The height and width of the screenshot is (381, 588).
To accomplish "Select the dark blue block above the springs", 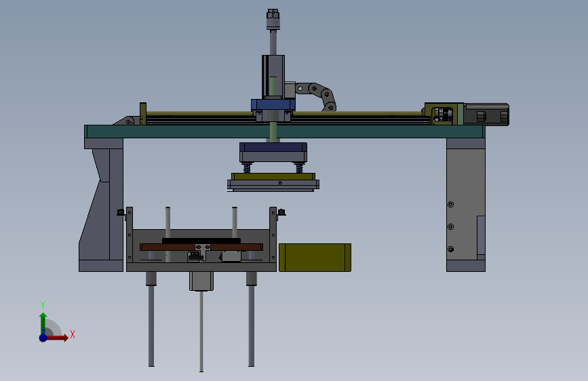I will tap(273, 147).
